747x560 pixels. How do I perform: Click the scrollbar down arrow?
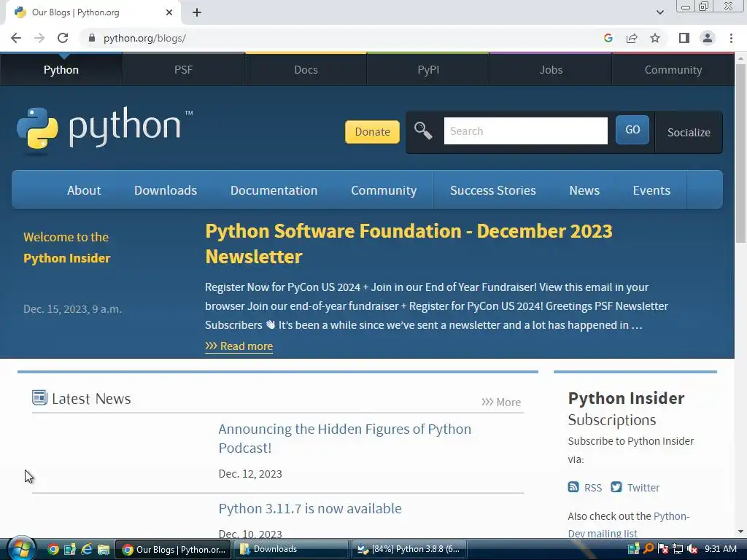[740, 532]
